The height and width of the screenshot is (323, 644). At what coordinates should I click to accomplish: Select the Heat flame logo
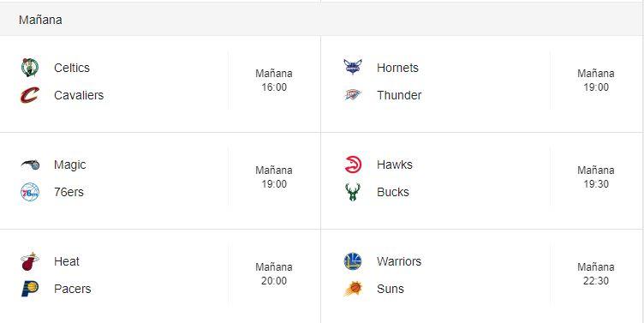pyautogui.click(x=30, y=261)
